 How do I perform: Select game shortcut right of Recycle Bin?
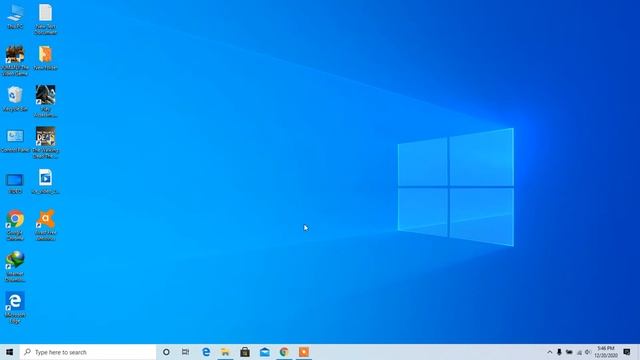pos(45,101)
